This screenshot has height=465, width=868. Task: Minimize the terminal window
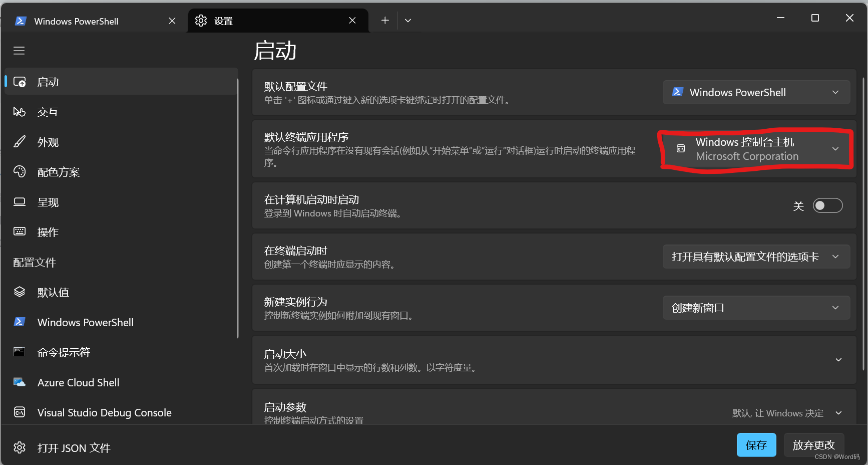(x=780, y=18)
